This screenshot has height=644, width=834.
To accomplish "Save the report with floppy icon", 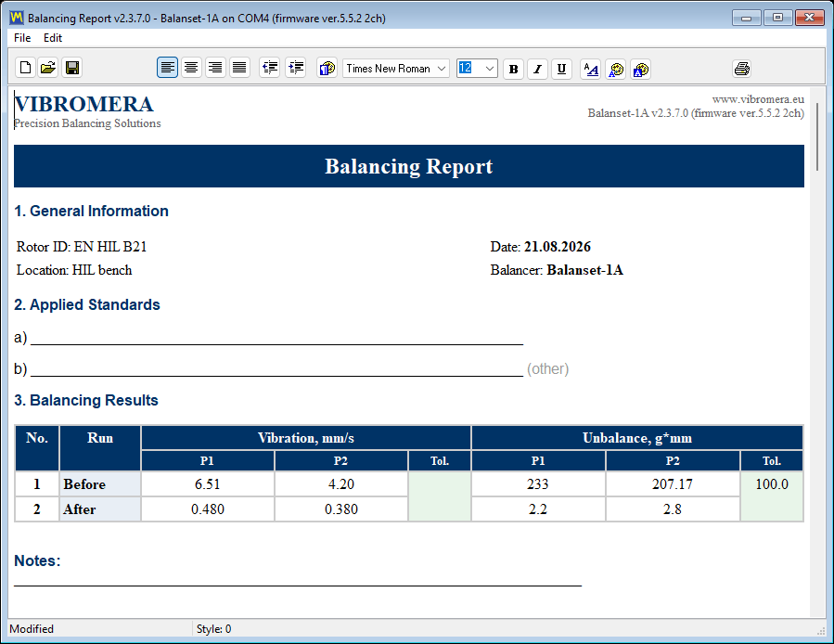I will click(71, 68).
